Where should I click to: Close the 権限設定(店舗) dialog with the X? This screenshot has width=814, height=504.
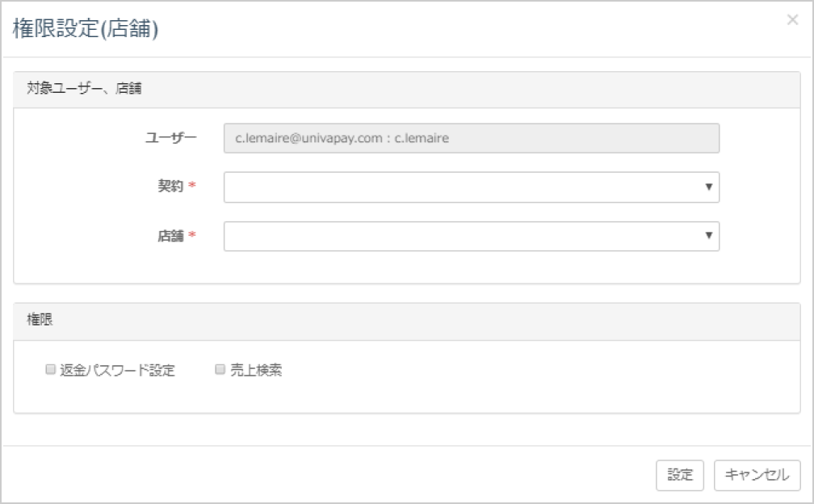coord(792,20)
